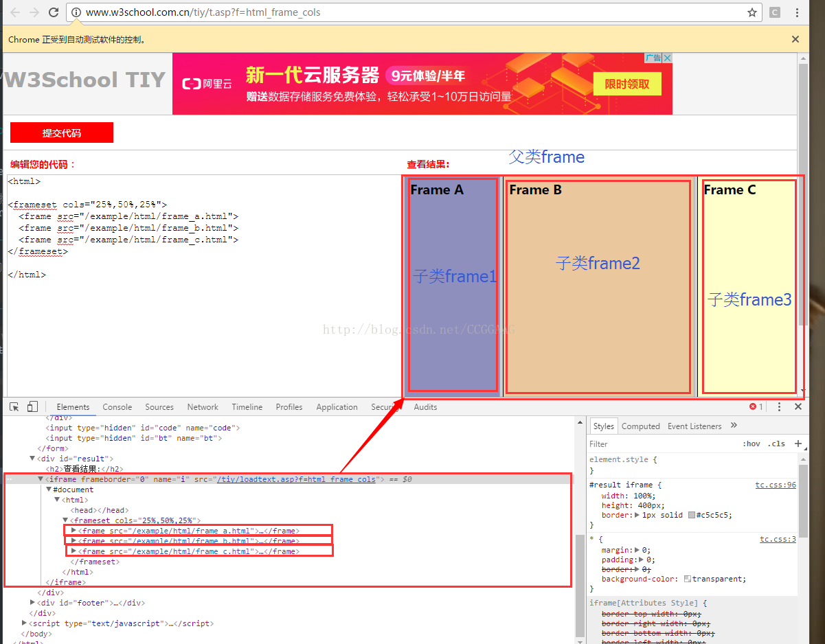Open the Timeline tab

[x=247, y=407]
